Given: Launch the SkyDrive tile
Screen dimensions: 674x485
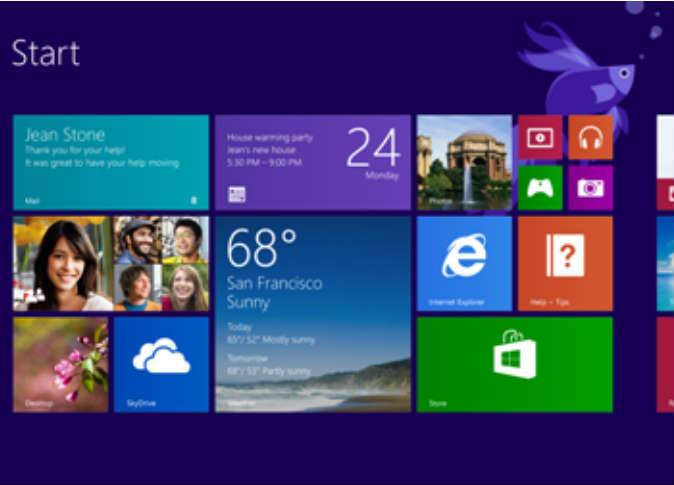Looking at the screenshot, I should click(161, 365).
